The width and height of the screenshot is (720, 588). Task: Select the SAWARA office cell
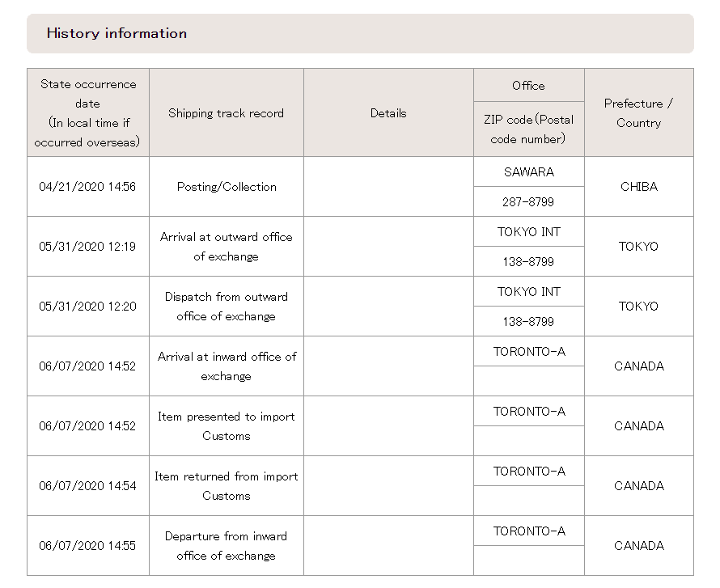(x=529, y=172)
